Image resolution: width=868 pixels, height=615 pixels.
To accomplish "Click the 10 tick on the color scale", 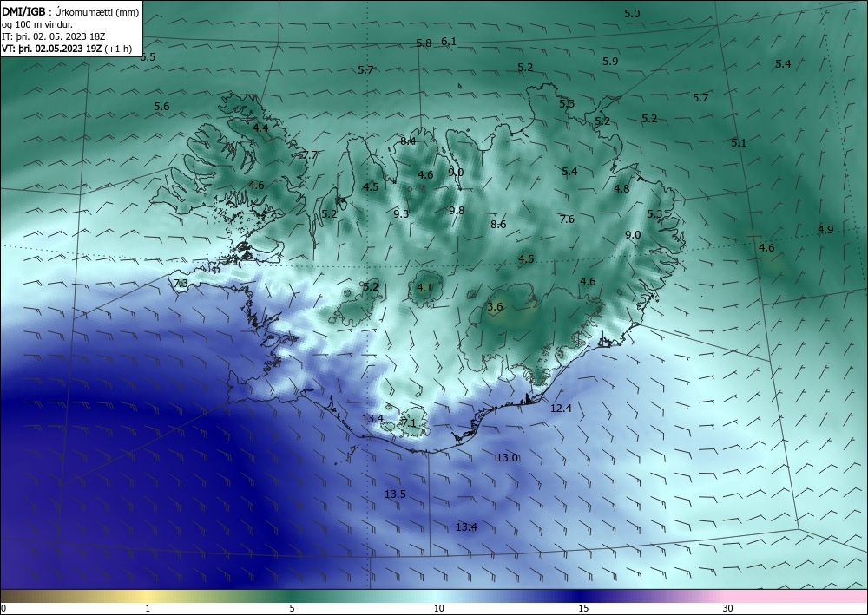I will coord(438,608).
